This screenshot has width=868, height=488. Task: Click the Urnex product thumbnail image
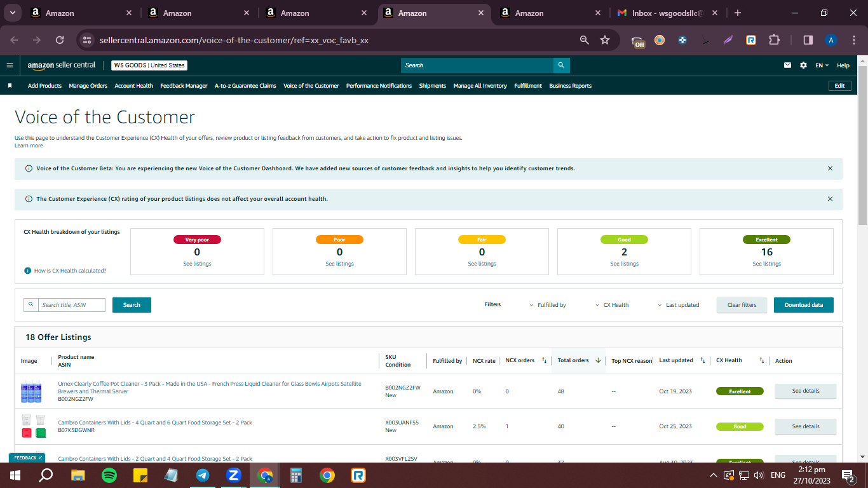31,391
